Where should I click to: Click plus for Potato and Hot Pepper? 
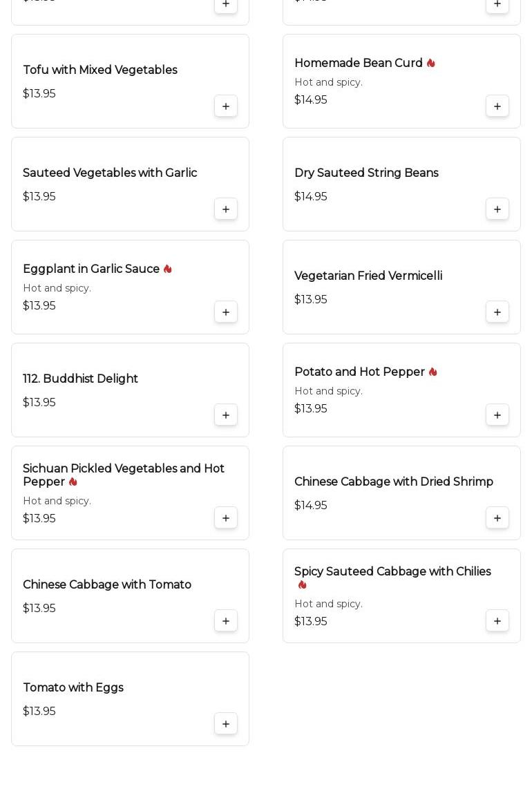[x=497, y=415]
